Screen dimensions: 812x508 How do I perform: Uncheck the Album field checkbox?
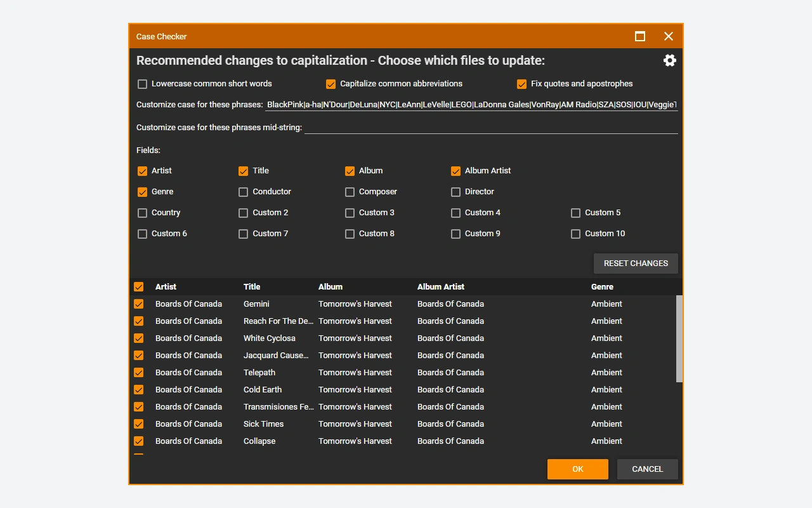coord(350,171)
